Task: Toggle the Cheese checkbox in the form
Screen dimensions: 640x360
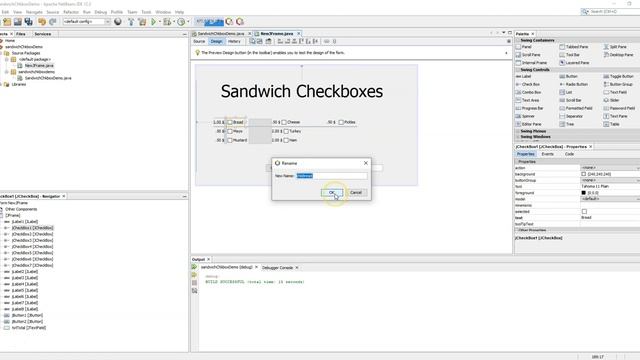Action: [x=284, y=122]
